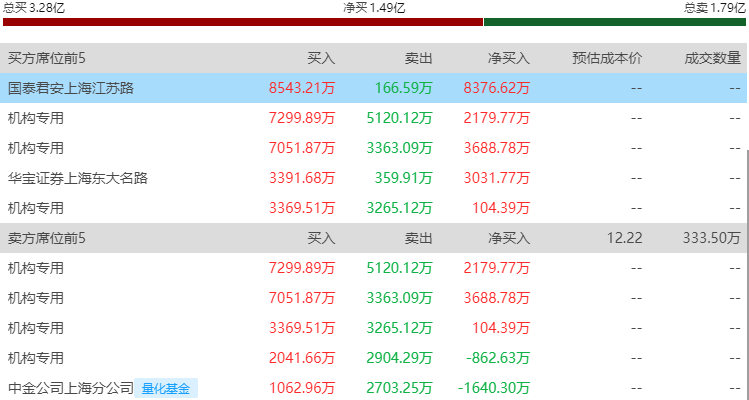Click the 总买 3.28亿 total label
The height and width of the screenshot is (400, 749).
coord(34,8)
